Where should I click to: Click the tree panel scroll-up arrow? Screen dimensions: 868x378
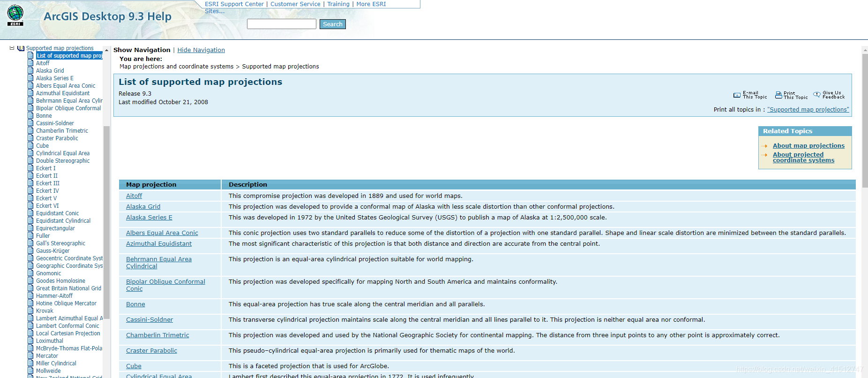(107, 50)
